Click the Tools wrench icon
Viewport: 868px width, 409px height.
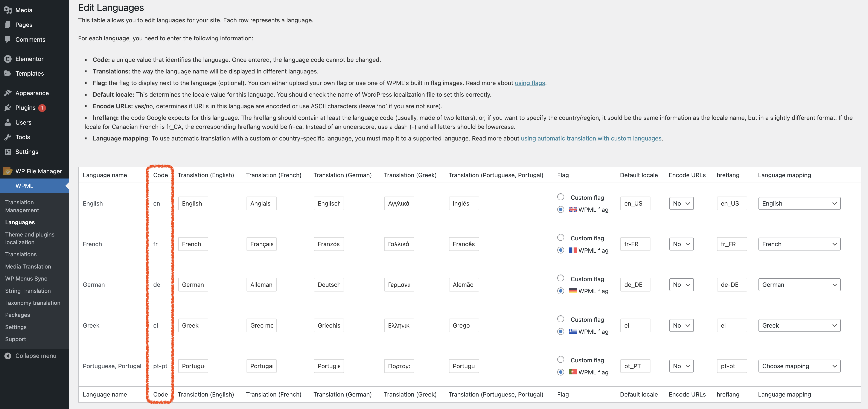[8, 137]
